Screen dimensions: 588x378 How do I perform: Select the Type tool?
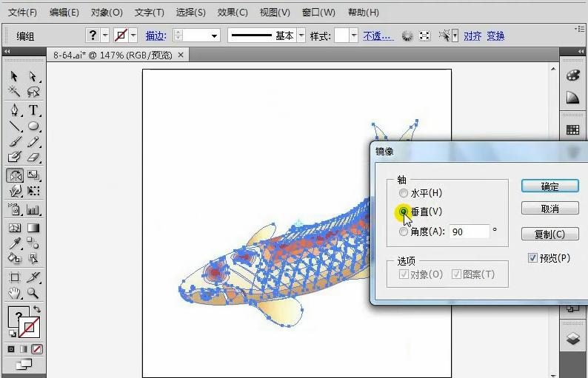(33, 110)
